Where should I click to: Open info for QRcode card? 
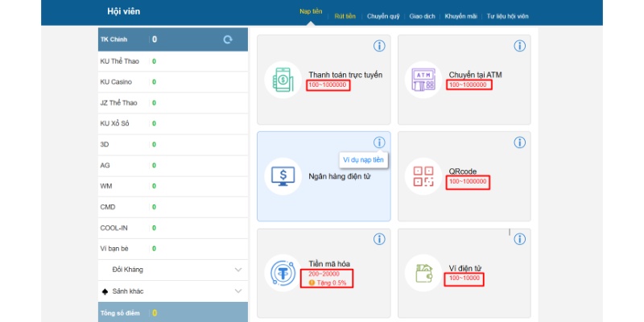point(519,142)
